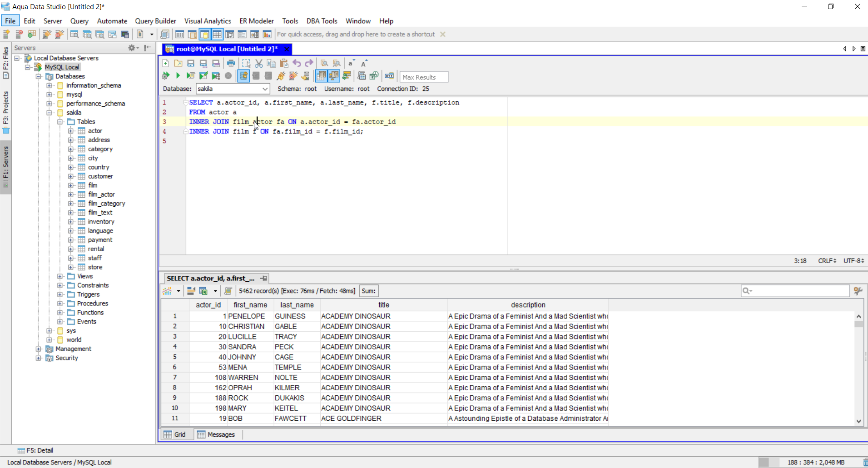868x468 pixels.
Task: Switch to the Messages tab
Action: click(x=216, y=434)
